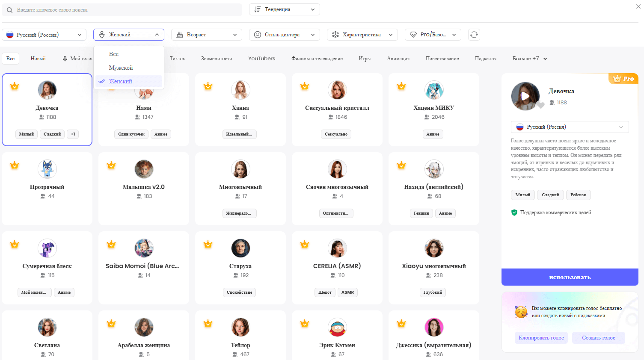
Task: Click the Сладкий tag on Девочка card
Action: 52,134
